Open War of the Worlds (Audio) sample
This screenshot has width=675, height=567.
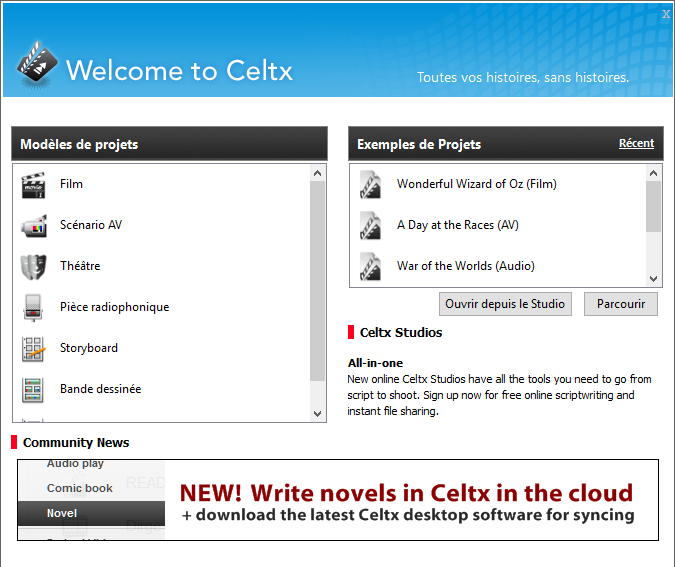[x=498, y=266]
